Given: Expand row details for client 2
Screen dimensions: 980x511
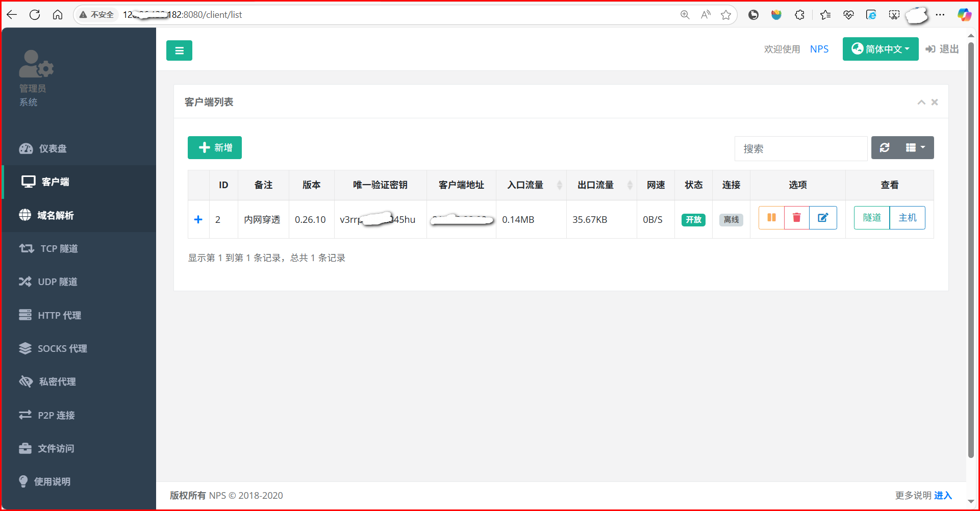Looking at the screenshot, I should (x=198, y=219).
